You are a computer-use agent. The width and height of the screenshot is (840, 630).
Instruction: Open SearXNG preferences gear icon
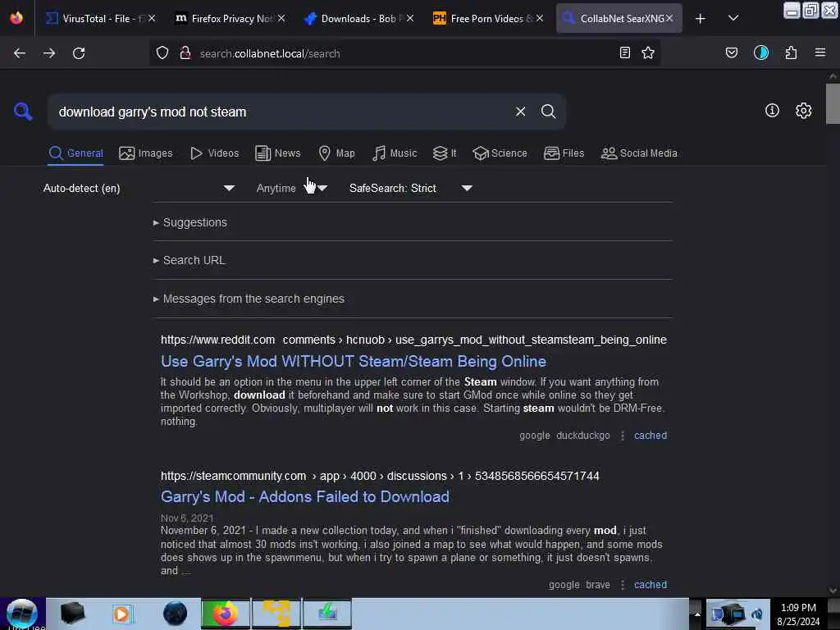[x=803, y=111]
